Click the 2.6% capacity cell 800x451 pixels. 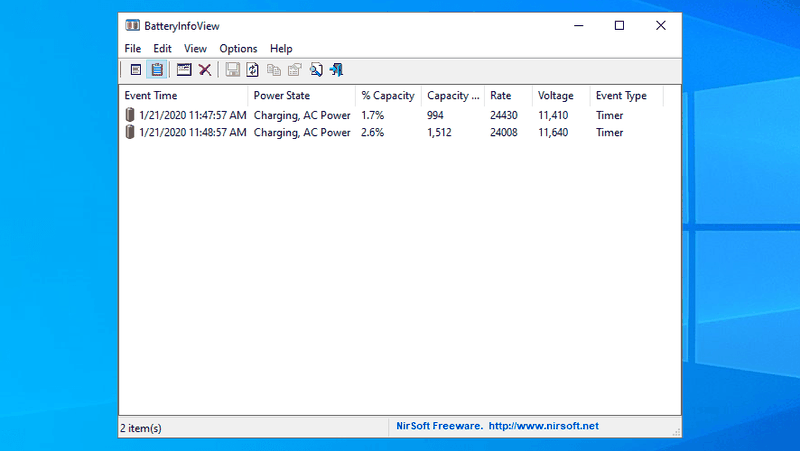372,133
